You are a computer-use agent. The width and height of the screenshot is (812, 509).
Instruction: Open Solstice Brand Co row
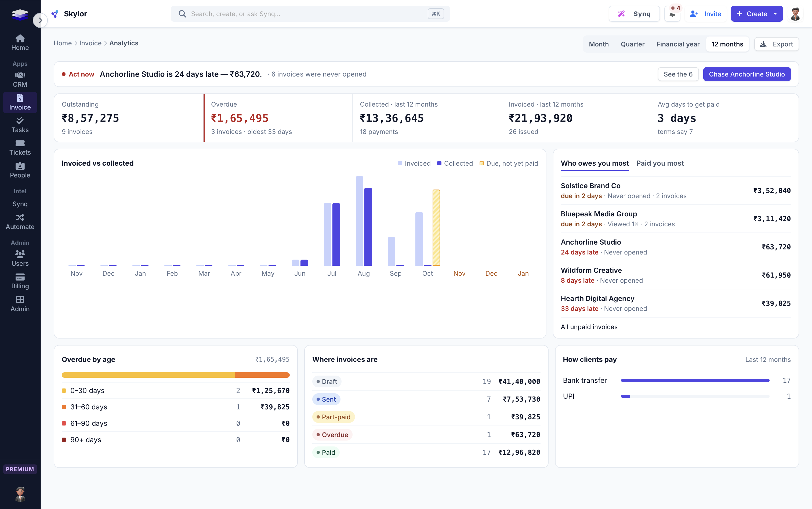point(675,191)
